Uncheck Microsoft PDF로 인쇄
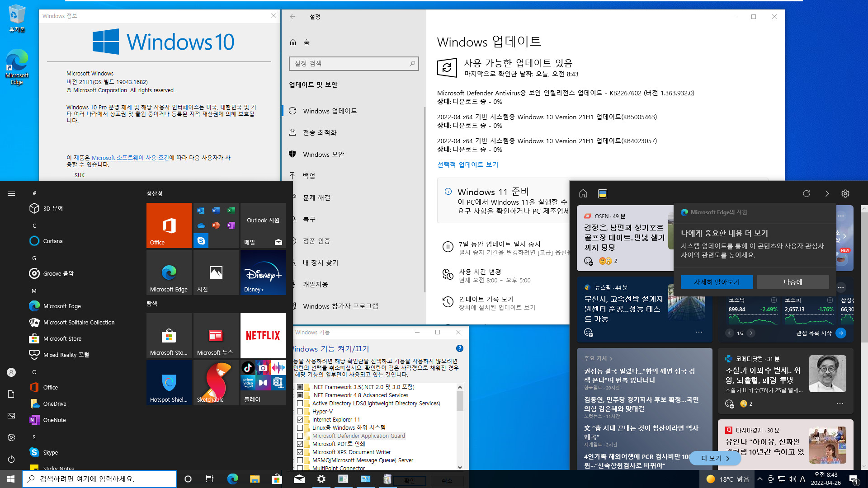 (300, 444)
